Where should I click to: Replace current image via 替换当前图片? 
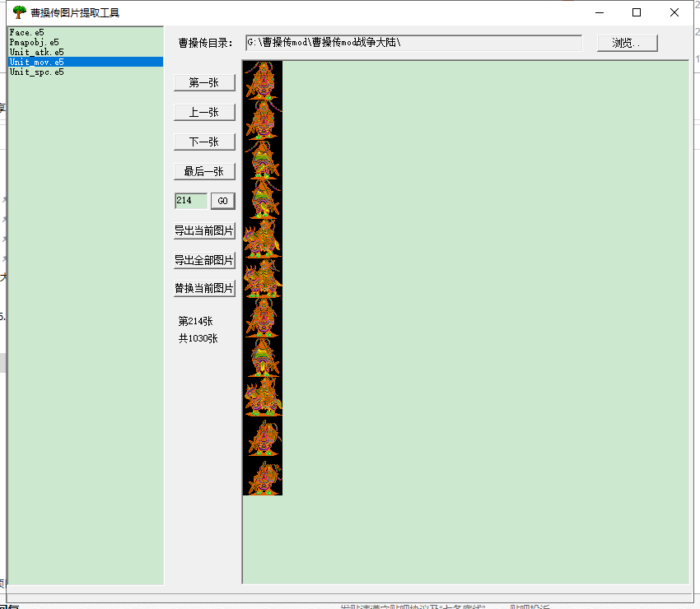click(204, 288)
